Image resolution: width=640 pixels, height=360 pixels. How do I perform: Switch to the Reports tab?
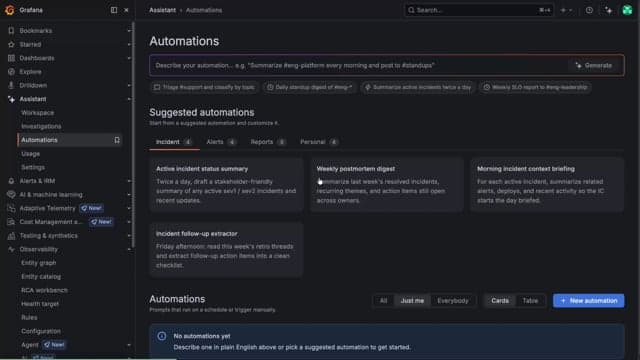coord(268,142)
